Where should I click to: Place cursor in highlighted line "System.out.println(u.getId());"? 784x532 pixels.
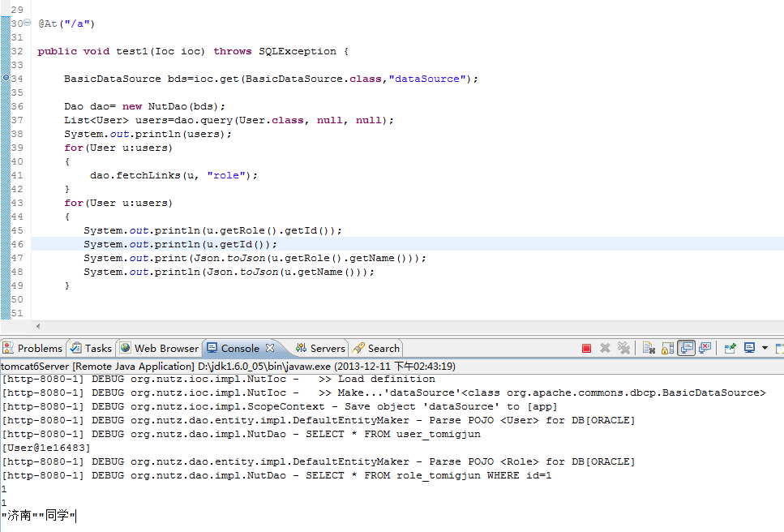(180, 244)
